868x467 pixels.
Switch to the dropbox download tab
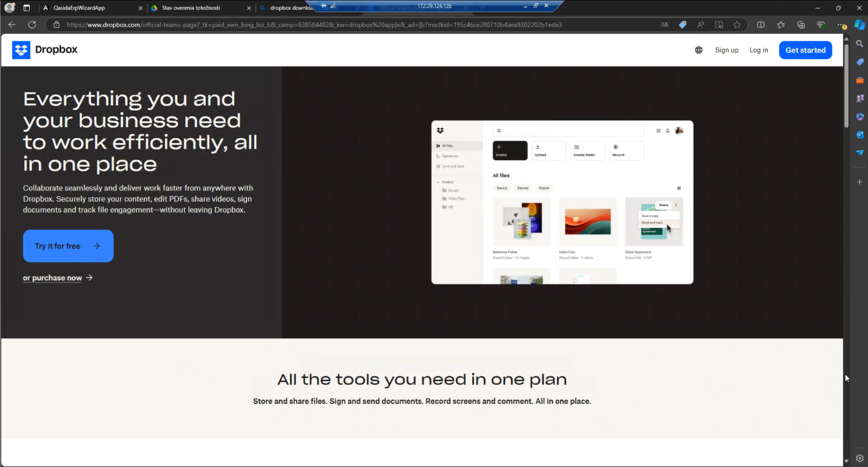(x=291, y=8)
